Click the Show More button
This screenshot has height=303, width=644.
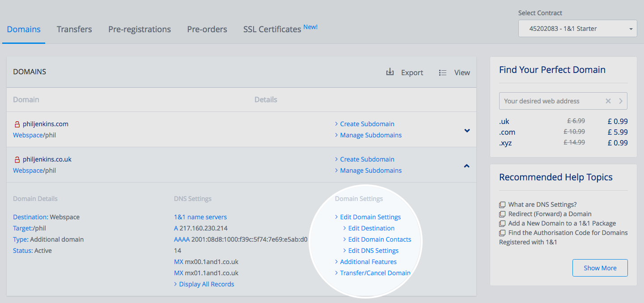coord(600,268)
